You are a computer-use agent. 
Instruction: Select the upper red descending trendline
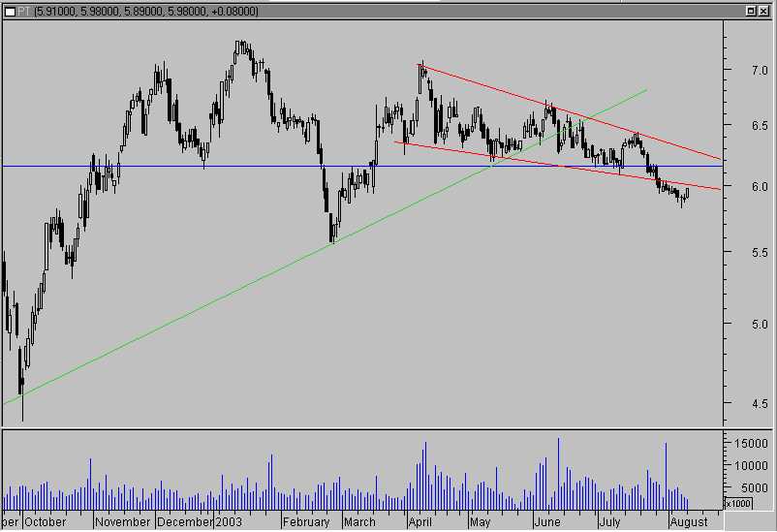[x=570, y=112]
